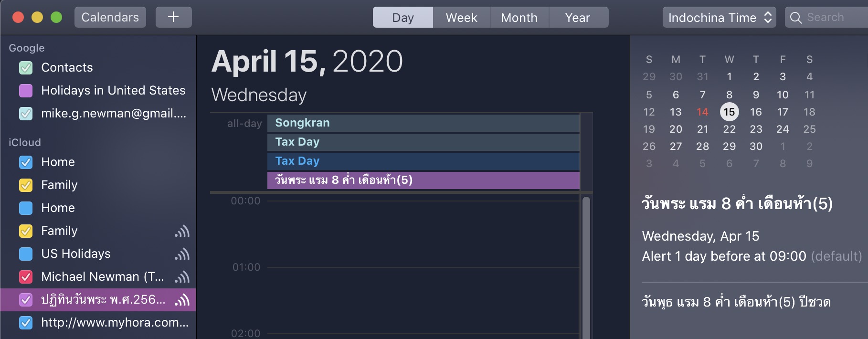Viewport: 868px width, 339px height.
Task: Toggle the myhora.com calendar checkbox
Action: coord(26,323)
